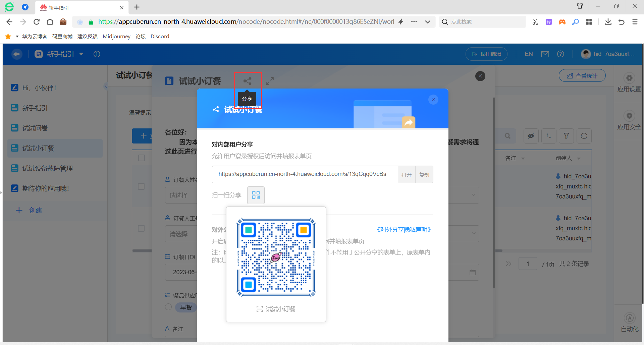Open 应用安全 app security
Viewport: 644px width, 345px height.
click(x=629, y=120)
